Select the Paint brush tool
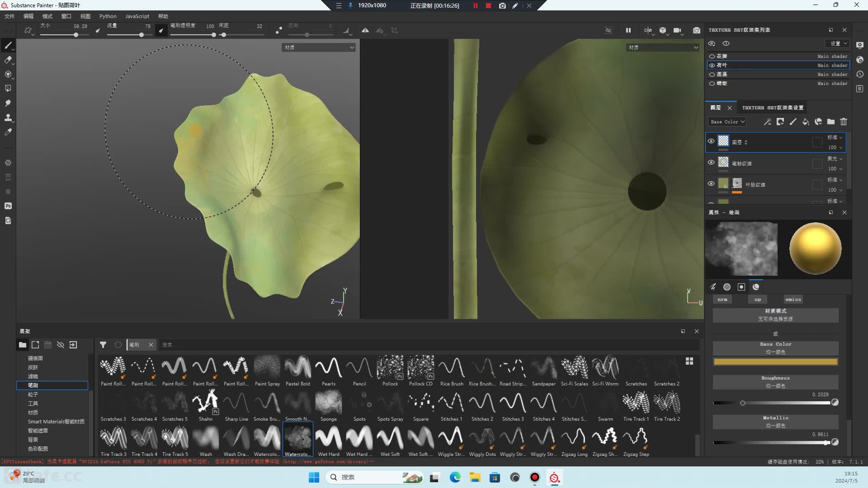Viewport: 868px width, 488px height. point(8,45)
